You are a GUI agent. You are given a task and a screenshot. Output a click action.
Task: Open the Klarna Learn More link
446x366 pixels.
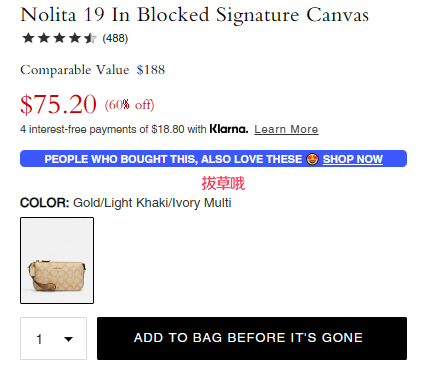(x=286, y=129)
